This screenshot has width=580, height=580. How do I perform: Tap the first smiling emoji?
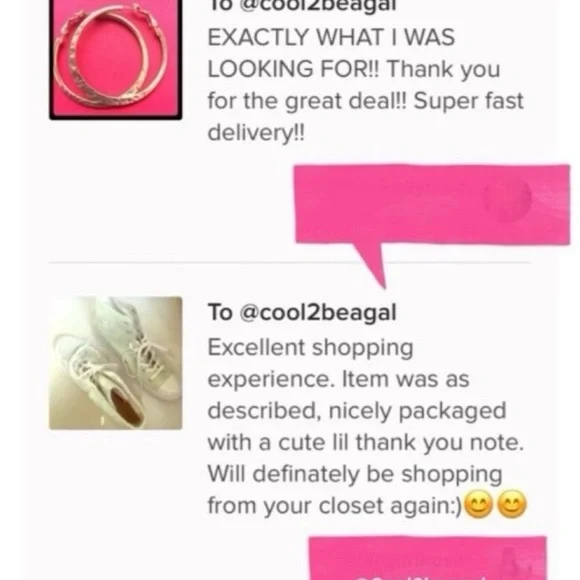(479, 504)
